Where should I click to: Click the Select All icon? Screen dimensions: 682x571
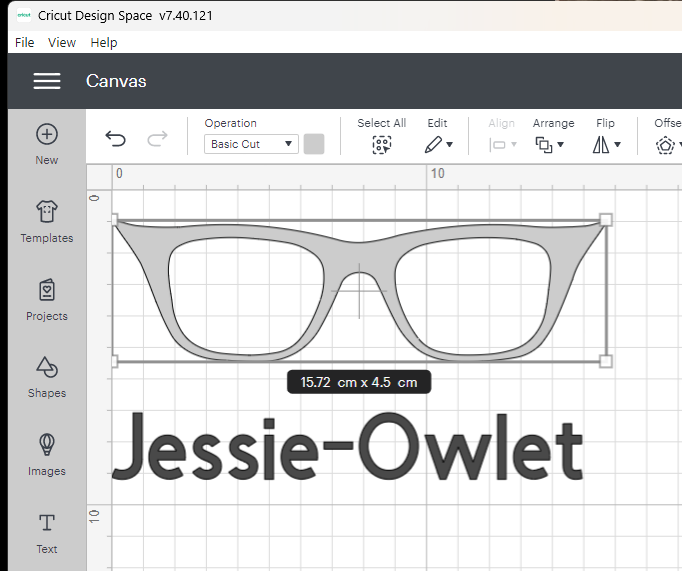[381, 145]
